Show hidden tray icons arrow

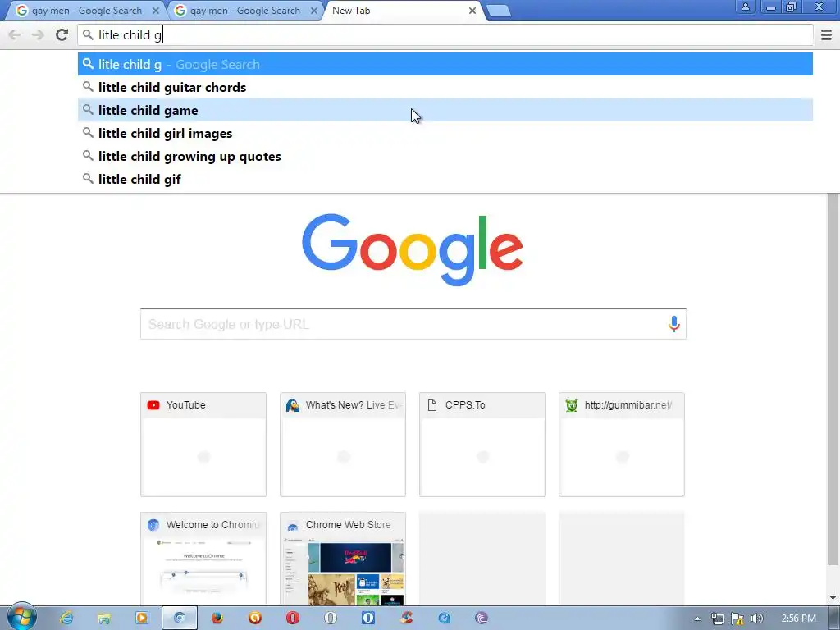tap(697, 619)
